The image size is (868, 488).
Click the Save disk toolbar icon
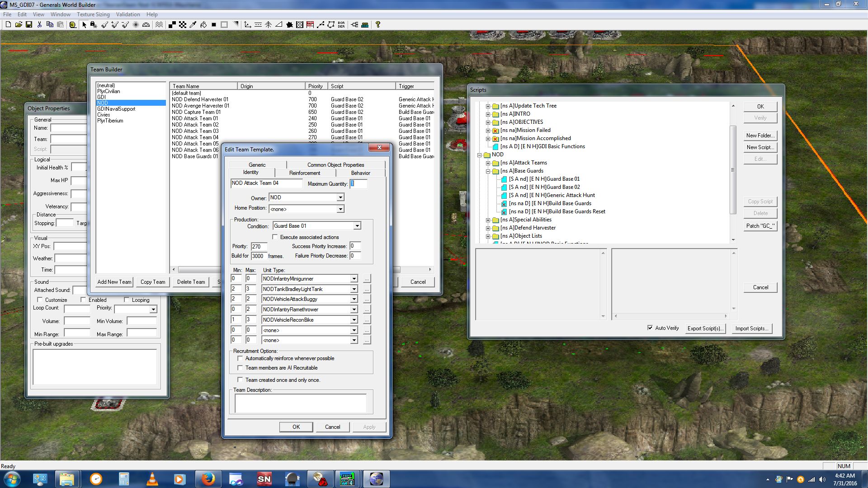click(29, 24)
